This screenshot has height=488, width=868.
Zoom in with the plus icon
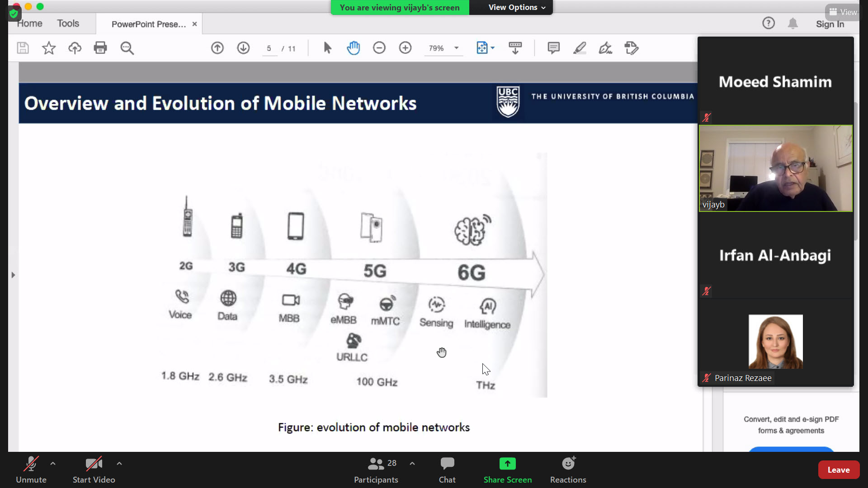coord(406,48)
